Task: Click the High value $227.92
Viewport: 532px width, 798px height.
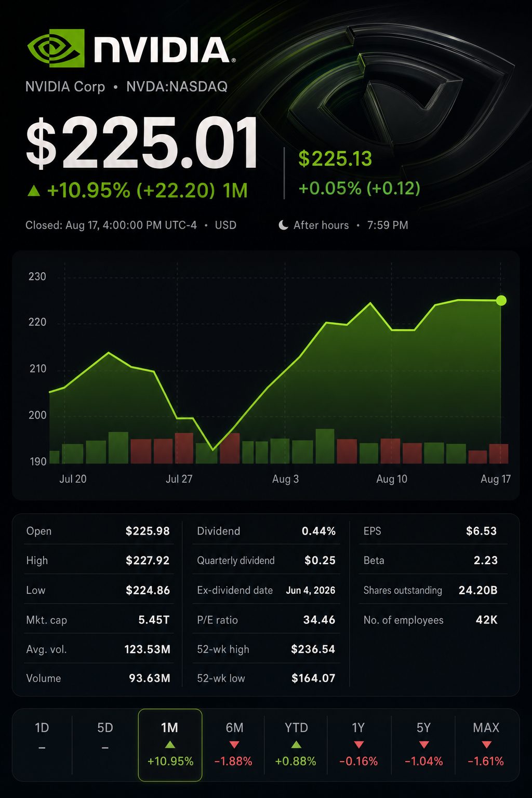Action: tap(148, 561)
